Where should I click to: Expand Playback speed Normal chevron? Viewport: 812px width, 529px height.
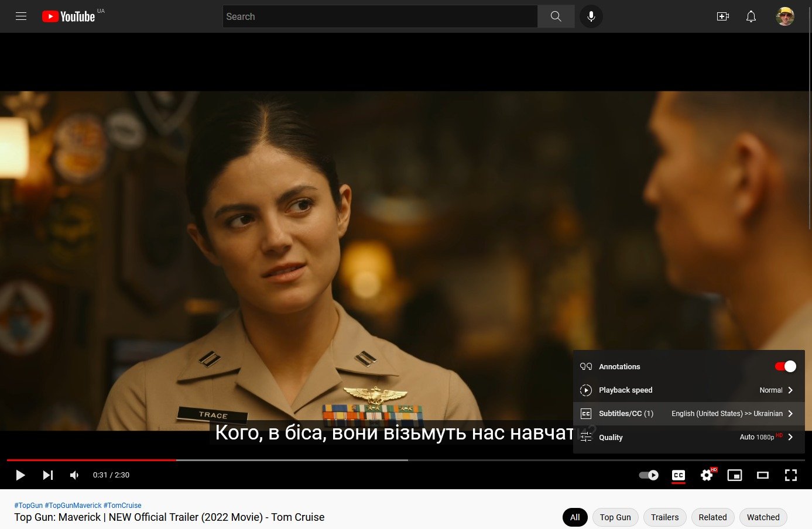click(x=790, y=390)
